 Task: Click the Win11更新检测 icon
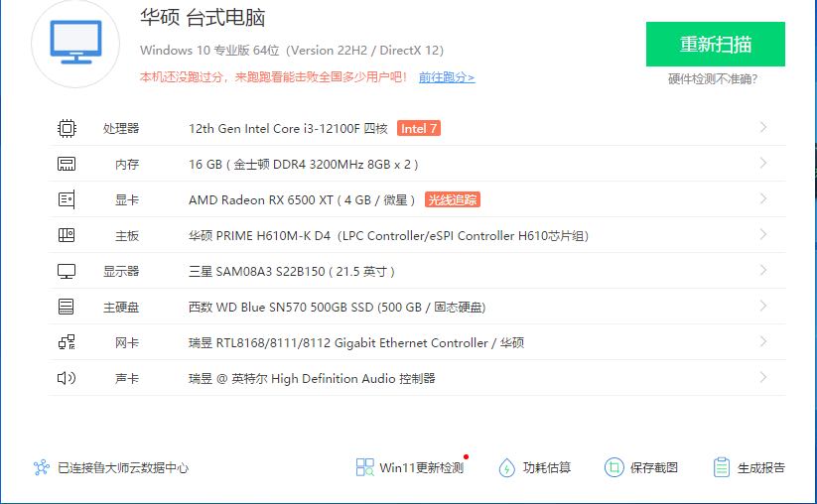364,467
